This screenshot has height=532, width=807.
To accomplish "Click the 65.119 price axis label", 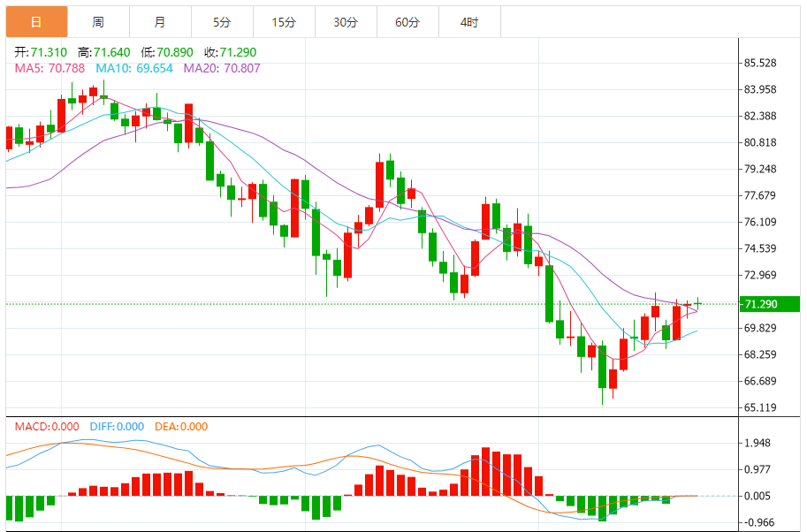I will pos(760,407).
